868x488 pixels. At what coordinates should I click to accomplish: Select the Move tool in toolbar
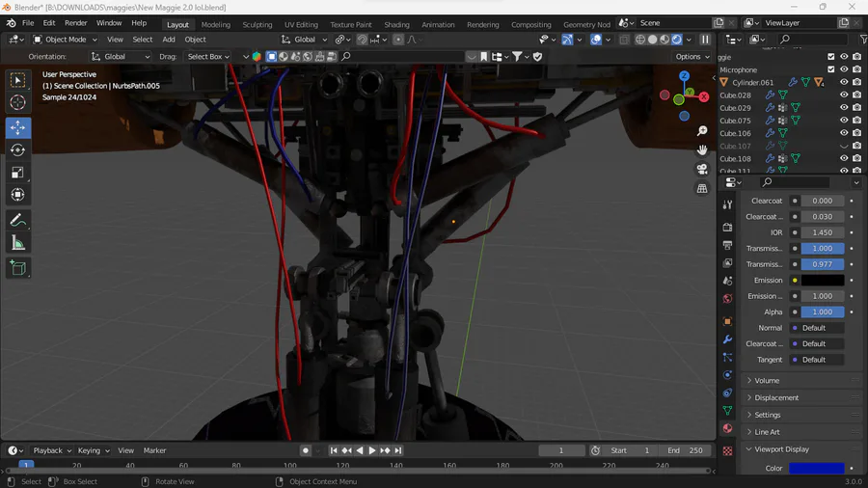coord(17,127)
